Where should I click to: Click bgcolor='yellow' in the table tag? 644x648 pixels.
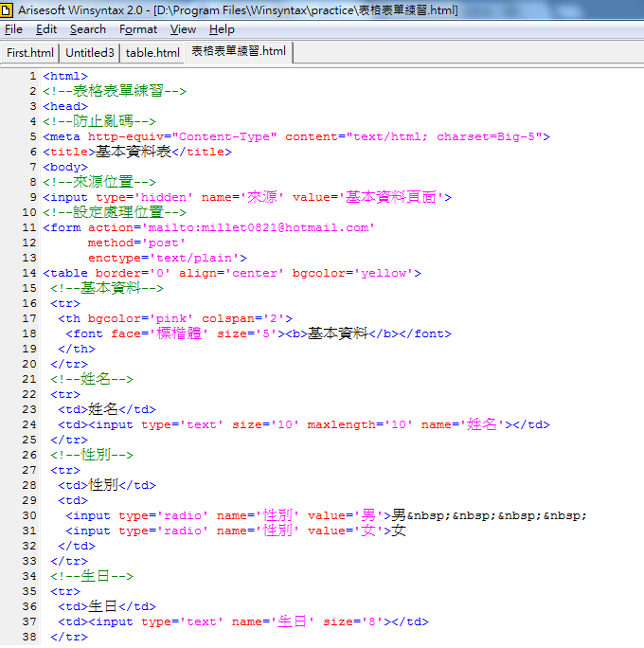pyautogui.click(x=353, y=273)
